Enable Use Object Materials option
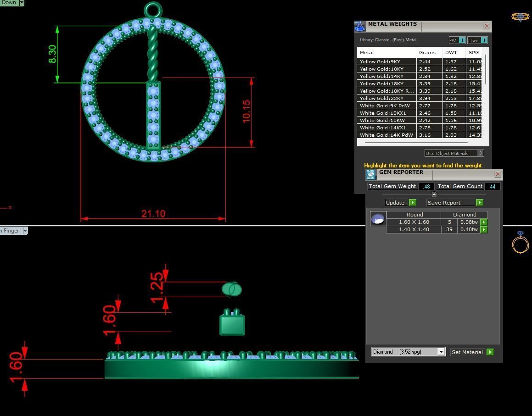 [x=480, y=153]
